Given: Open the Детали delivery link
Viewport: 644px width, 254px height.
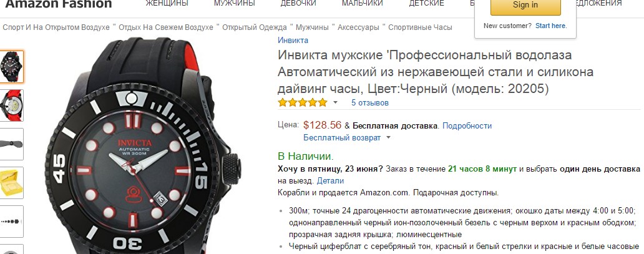Looking at the screenshot, I should 330,180.
